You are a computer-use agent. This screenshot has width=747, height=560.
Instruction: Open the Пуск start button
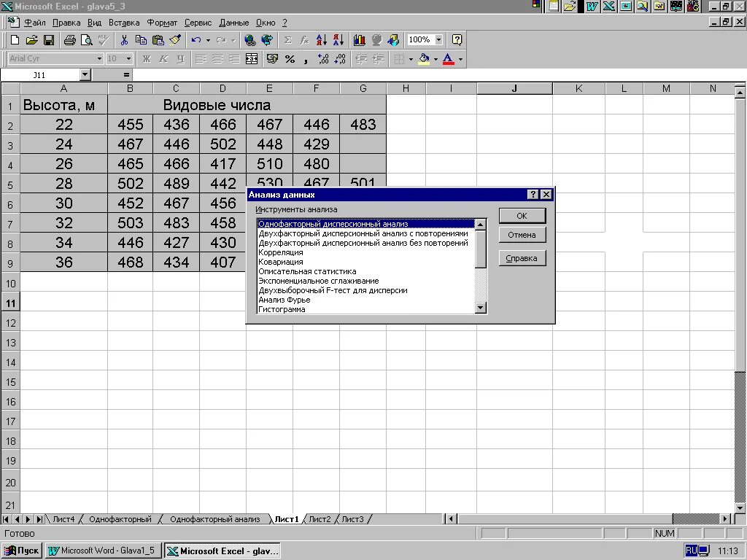coord(22,551)
